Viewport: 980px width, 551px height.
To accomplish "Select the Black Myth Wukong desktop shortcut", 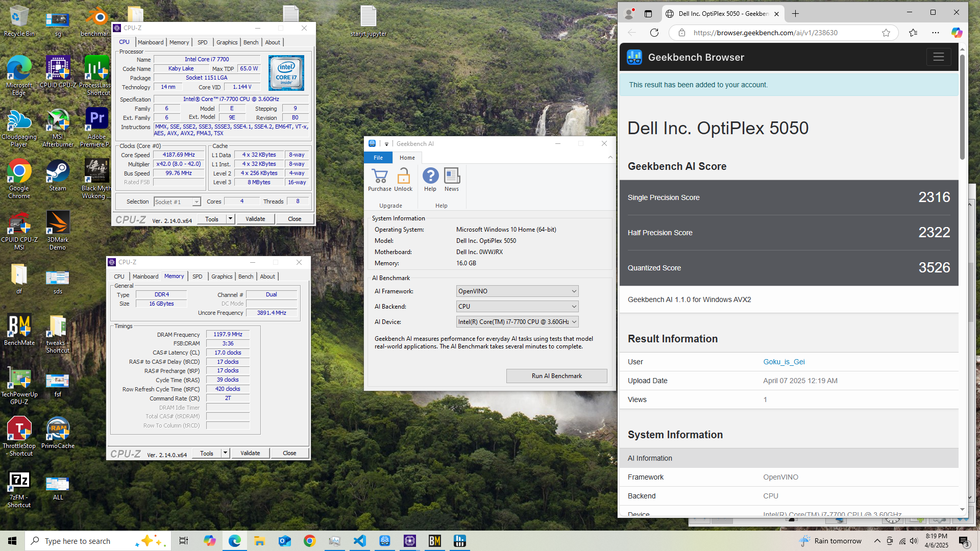I will click(96, 179).
